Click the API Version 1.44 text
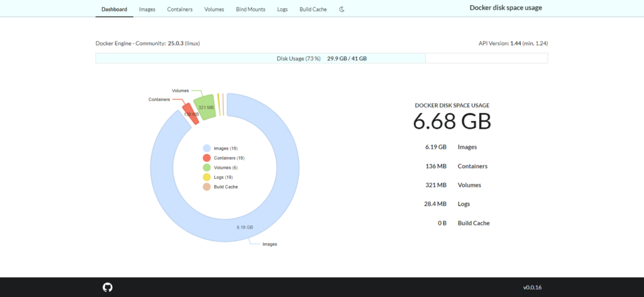Image resolution: width=644 pixels, height=297 pixels. pyautogui.click(x=513, y=43)
